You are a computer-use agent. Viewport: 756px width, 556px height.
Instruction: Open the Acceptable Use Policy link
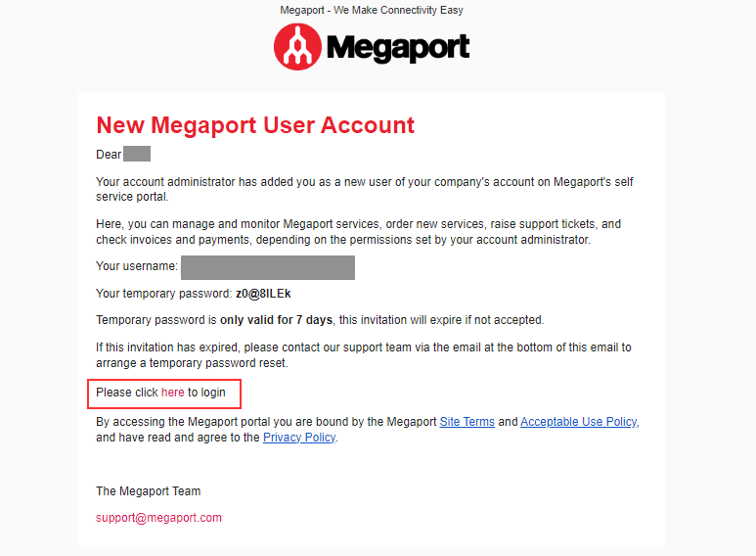point(579,422)
